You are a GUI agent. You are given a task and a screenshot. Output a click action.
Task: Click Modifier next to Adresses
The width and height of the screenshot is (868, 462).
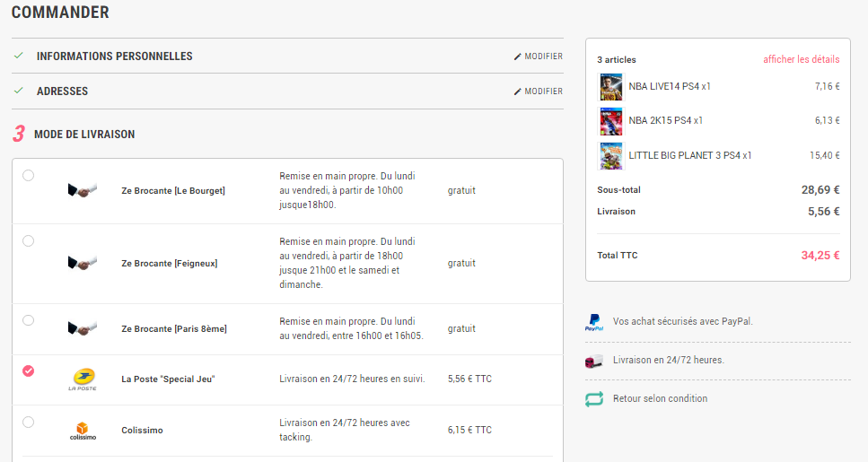(x=539, y=92)
